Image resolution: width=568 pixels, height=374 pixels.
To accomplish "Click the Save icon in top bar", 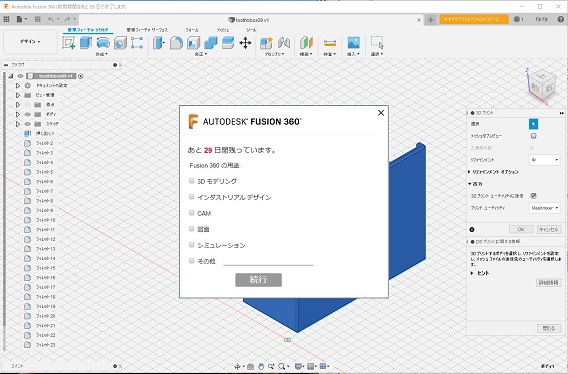I will (x=37, y=19).
